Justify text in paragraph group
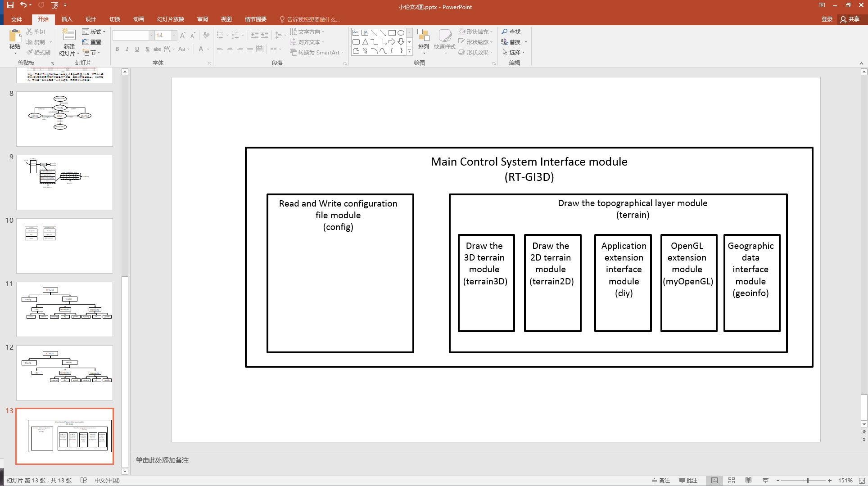 [249, 49]
